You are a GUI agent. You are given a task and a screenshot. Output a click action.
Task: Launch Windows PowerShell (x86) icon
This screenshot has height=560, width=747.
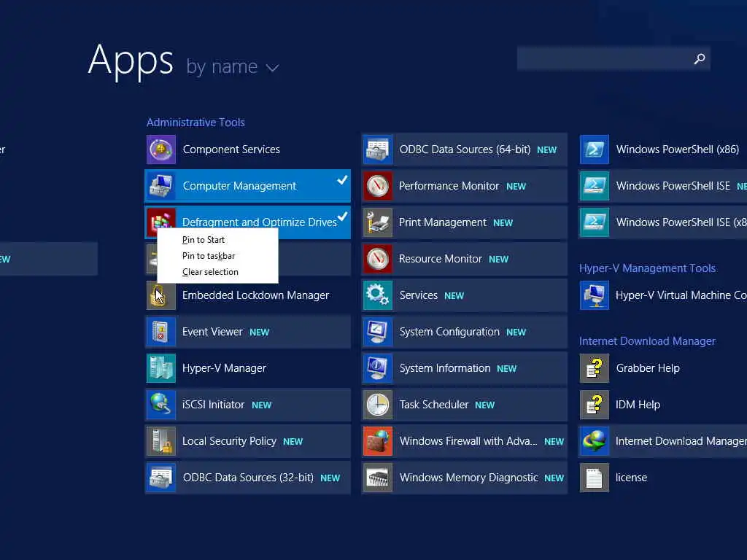click(x=594, y=149)
